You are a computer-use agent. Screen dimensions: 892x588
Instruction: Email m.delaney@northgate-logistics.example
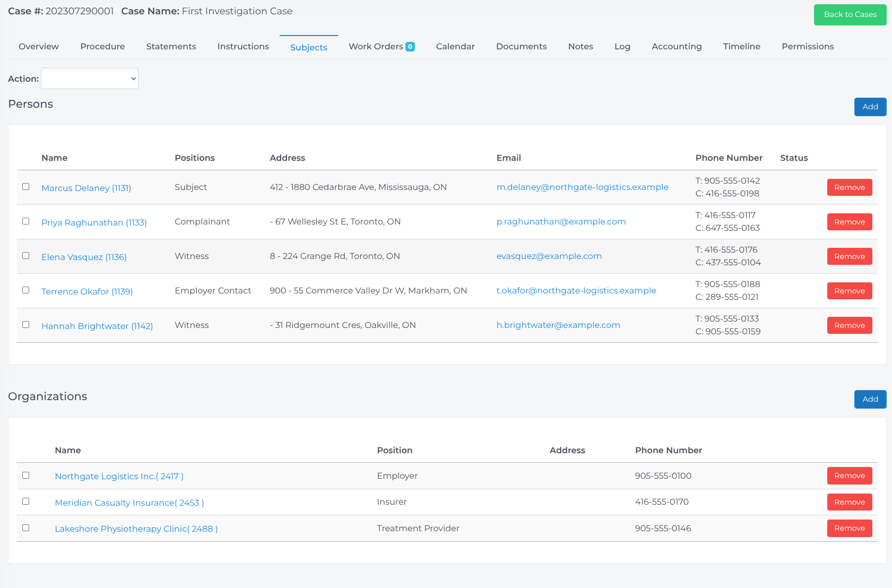tap(582, 187)
